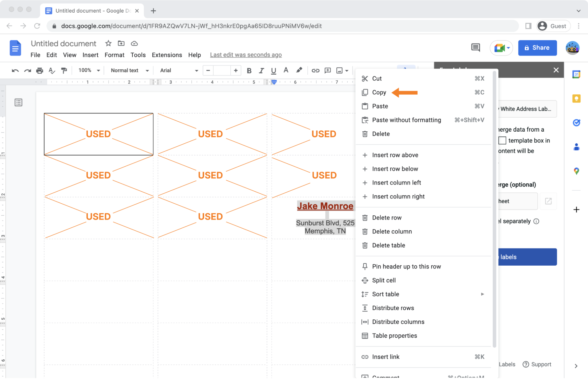Select the paint format tool
This screenshot has width=588, height=382.
point(64,71)
